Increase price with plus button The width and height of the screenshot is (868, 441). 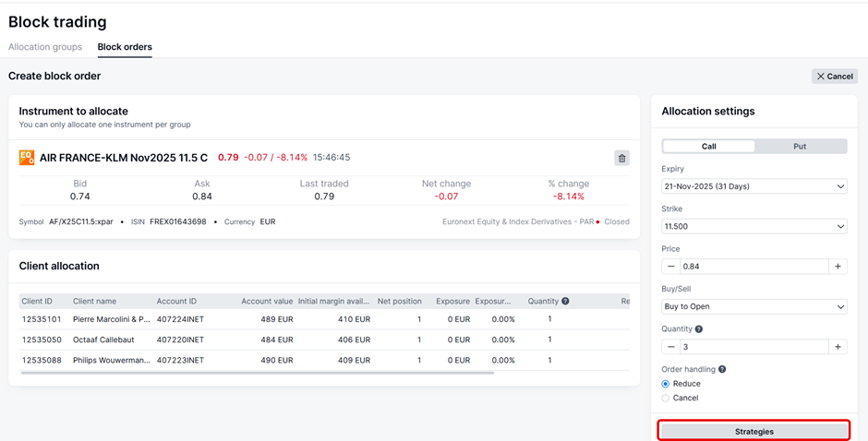(x=838, y=267)
